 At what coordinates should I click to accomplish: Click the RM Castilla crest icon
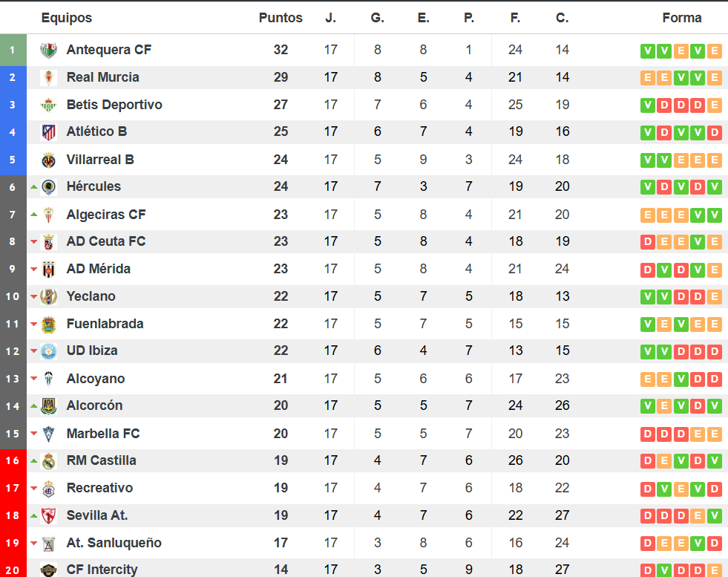click(x=48, y=461)
